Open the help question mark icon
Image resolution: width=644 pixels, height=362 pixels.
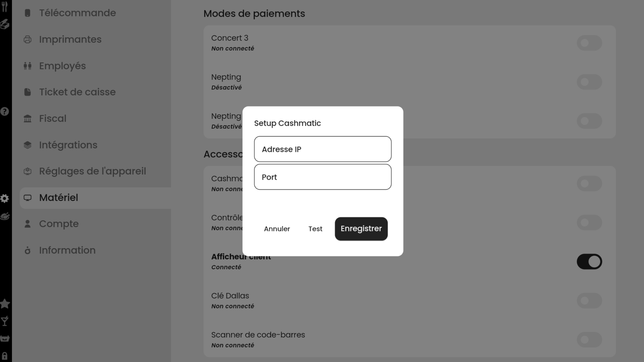point(4,111)
